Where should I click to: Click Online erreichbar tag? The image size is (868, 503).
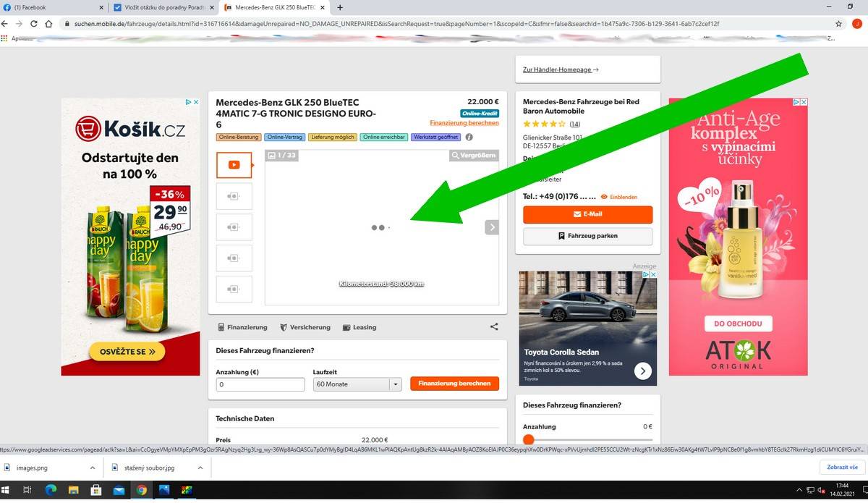click(384, 137)
